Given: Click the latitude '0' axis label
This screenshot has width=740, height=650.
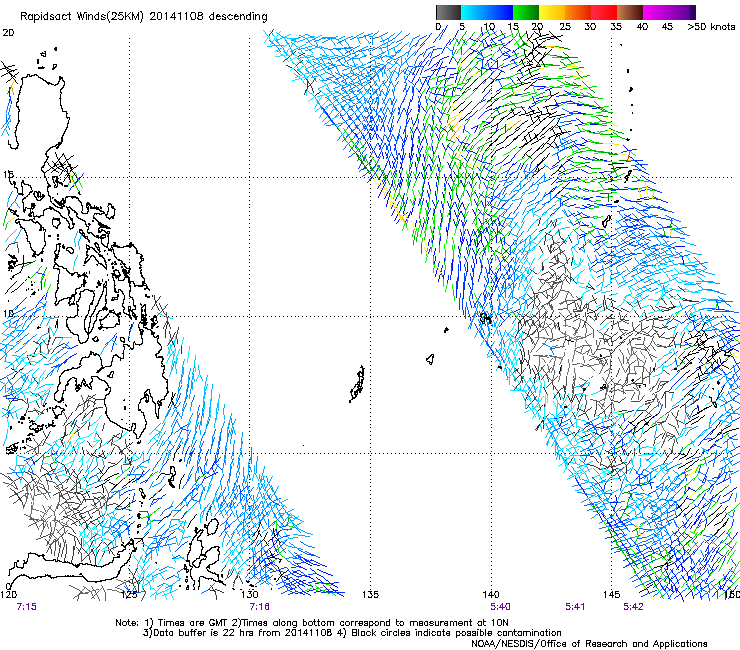Looking at the screenshot, I should pos(8,587).
